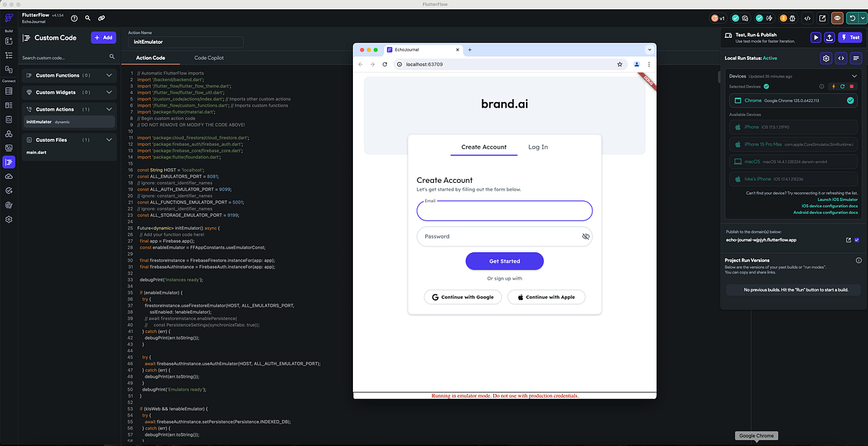Open the Custom Code panel icon in sidebar
The width and height of the screenshot is (868, 446).
(x=9, y=163)
